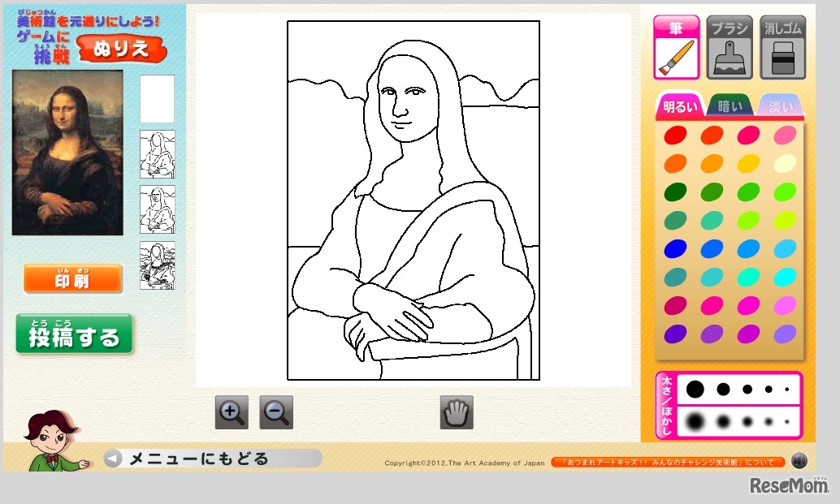This screenshot has height=504, width=840.
Task: Pick the orange-red swatch in top row
Action: pyautogui.click(x=712, y=135)
